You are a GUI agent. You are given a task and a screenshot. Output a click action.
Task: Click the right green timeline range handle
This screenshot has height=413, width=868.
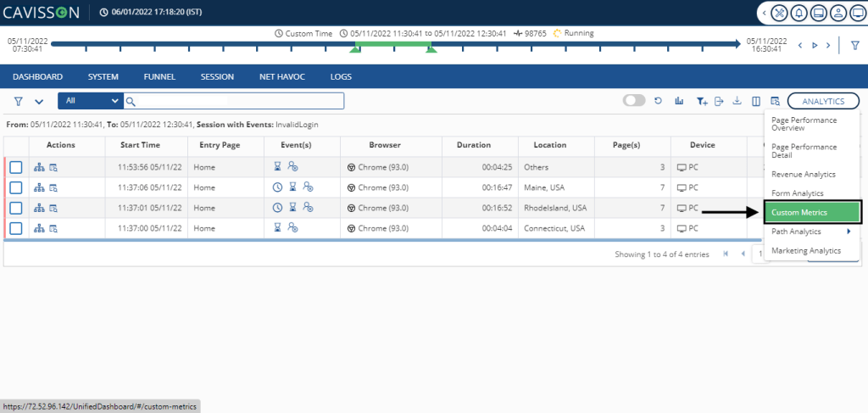[x=431, y=50]
